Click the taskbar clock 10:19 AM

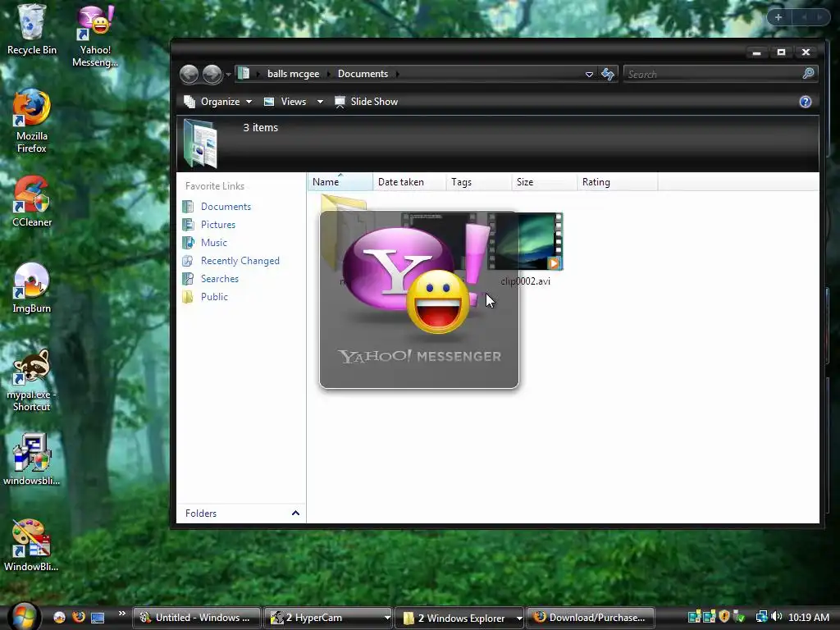click(x=808, y=618)
